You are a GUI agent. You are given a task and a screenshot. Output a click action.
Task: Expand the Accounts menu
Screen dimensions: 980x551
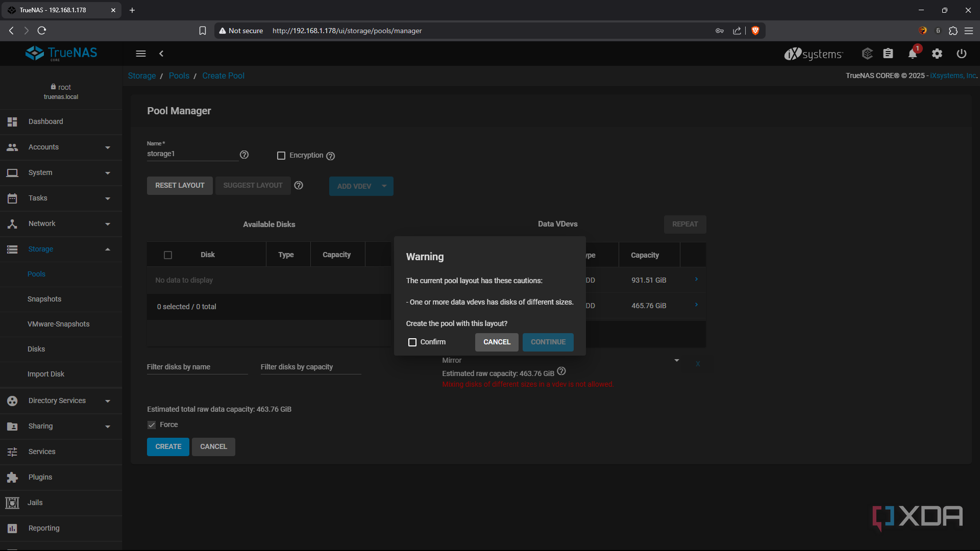(x=61, y=147)
